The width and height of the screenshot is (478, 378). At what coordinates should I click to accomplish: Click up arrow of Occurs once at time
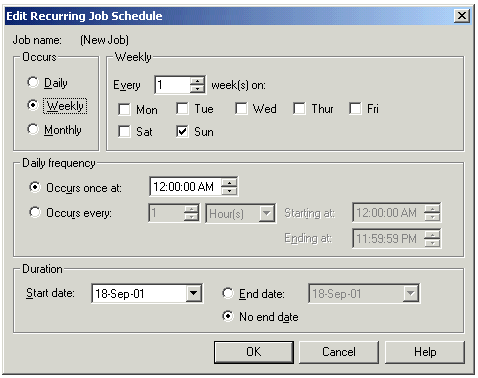coord(229,183)
